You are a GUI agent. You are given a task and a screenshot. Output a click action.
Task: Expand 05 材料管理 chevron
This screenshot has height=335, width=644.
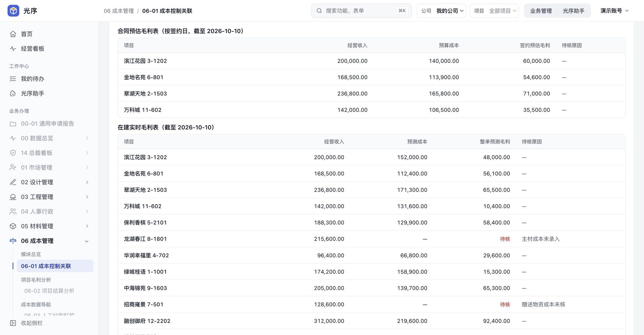[x=87, y=226]
